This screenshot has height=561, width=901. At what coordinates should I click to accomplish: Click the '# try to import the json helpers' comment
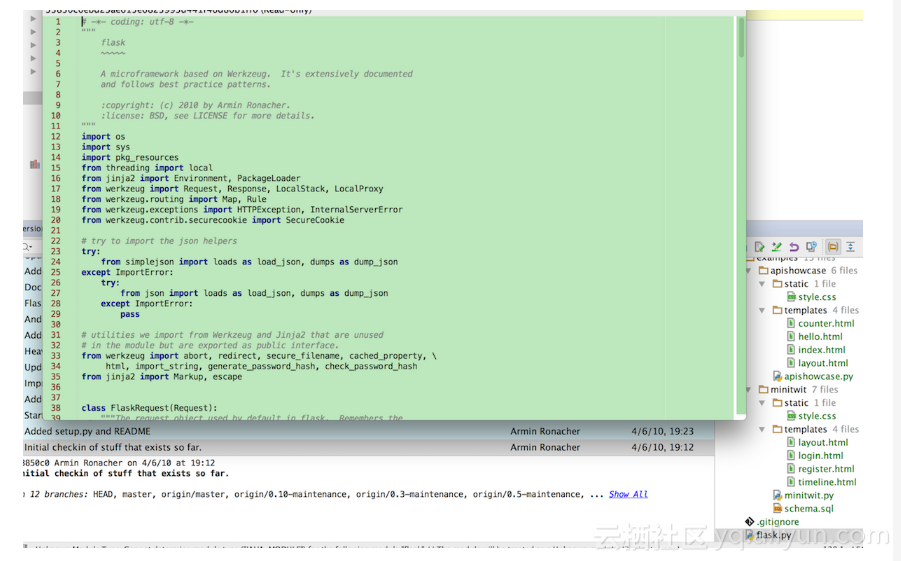click(x=159, y=241)
